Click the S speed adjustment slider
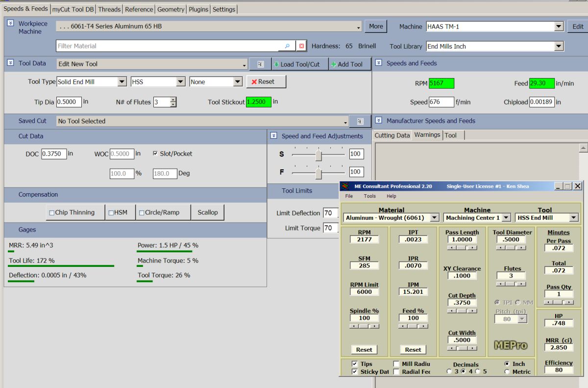588x388 pixels. click(x=318, y=154)
